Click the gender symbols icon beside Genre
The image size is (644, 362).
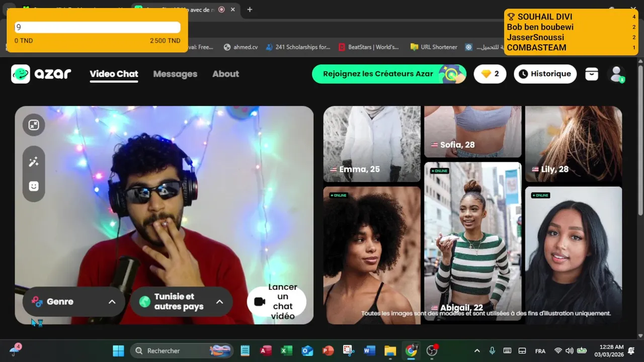coord(37,302)
